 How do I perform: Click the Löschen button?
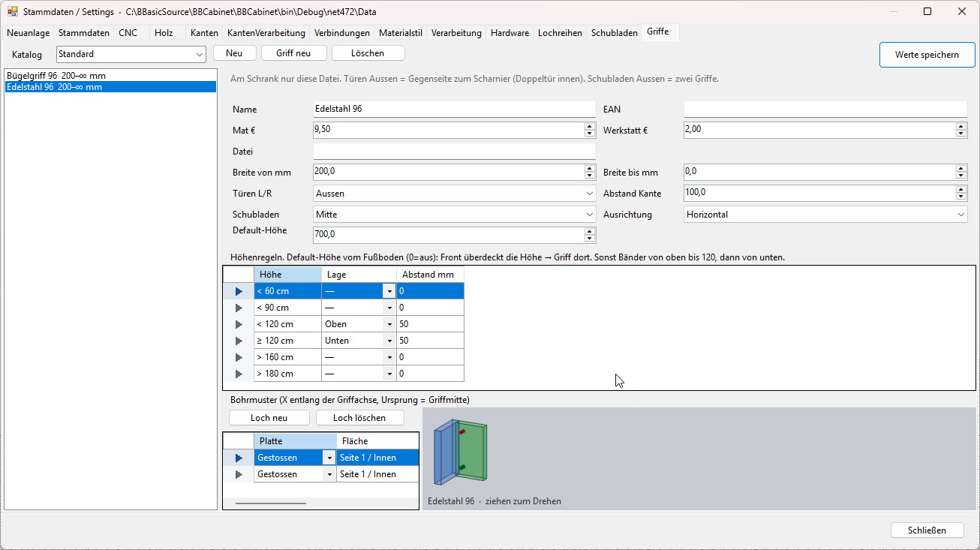tap(368, 53)
